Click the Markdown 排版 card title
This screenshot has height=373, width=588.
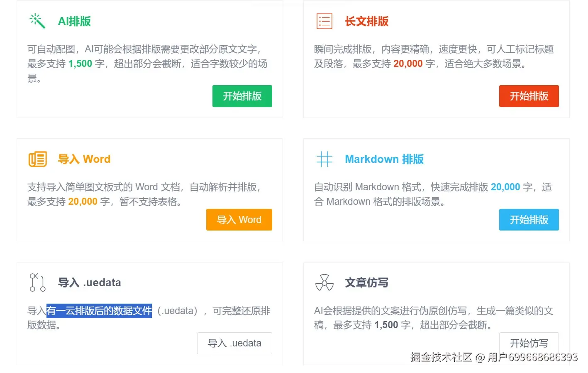(384, 159)
